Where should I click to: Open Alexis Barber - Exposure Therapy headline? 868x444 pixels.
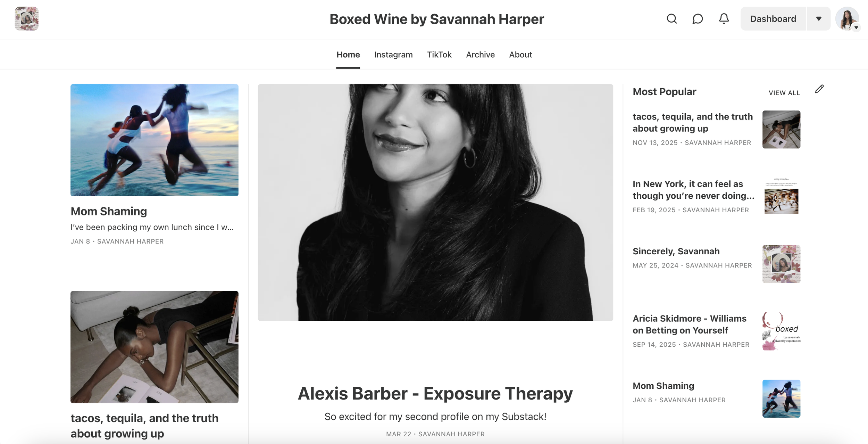pos(435,393)
